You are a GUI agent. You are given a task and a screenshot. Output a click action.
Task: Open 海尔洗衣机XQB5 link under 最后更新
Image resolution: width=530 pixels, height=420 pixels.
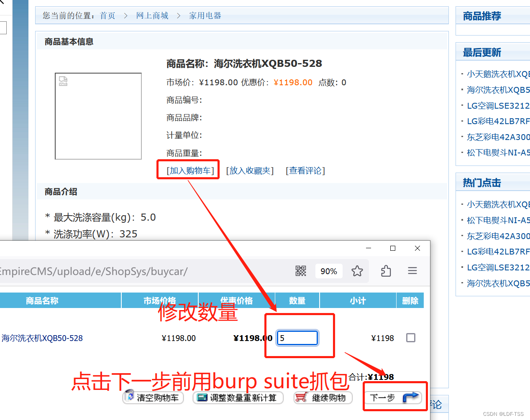498,90
